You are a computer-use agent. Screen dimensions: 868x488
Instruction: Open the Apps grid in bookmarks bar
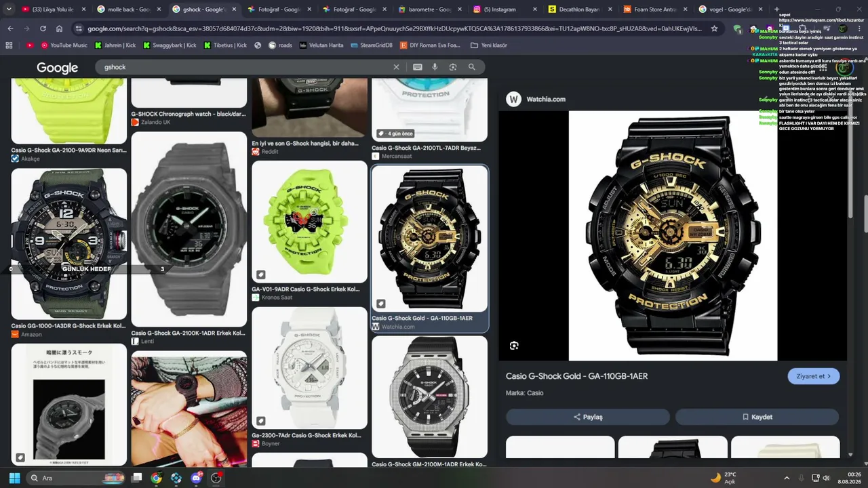(x=9, y=45)
